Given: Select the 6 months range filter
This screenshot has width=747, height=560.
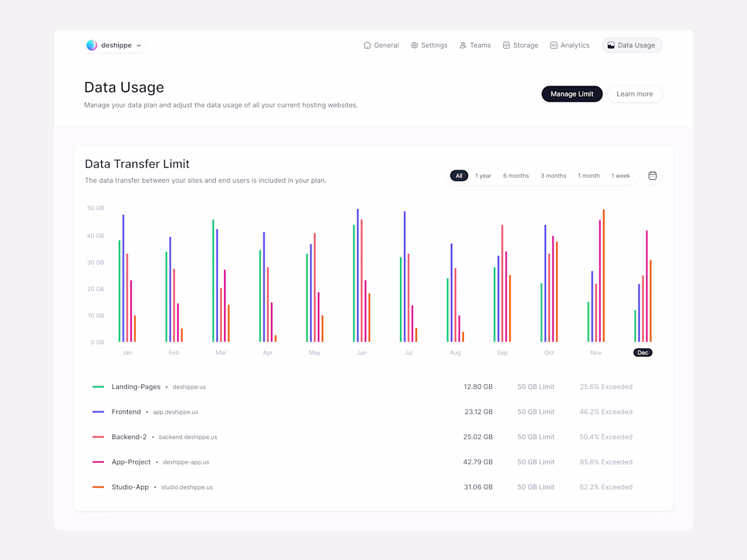Looking at the screenshot, I should 516,176.
